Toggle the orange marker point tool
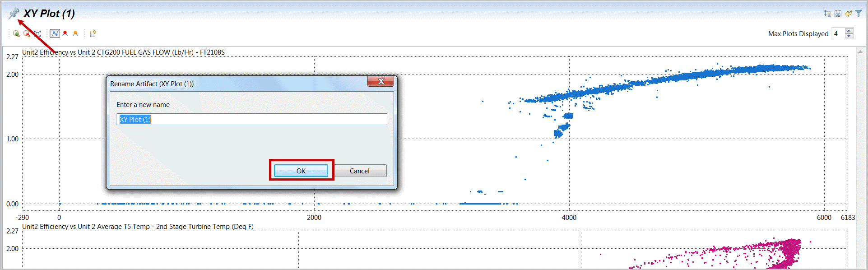This screenshot has width=868, height=270. click(75, 34)
